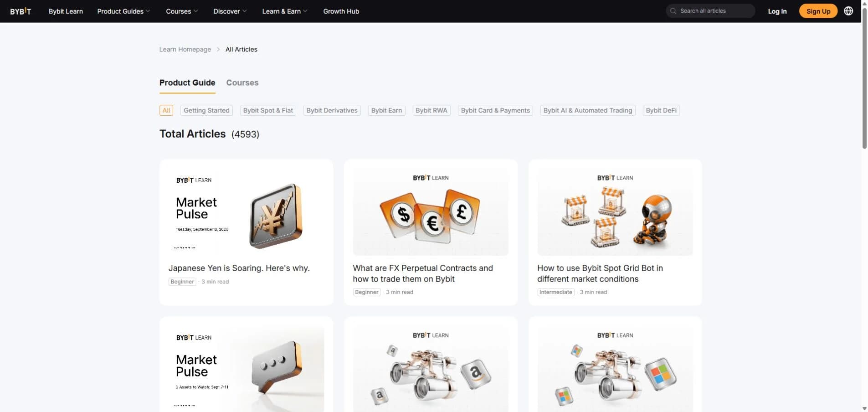Viewport: 868px width, 412px height.
Task: Click the Sign Up button
Action: (818, 11)
